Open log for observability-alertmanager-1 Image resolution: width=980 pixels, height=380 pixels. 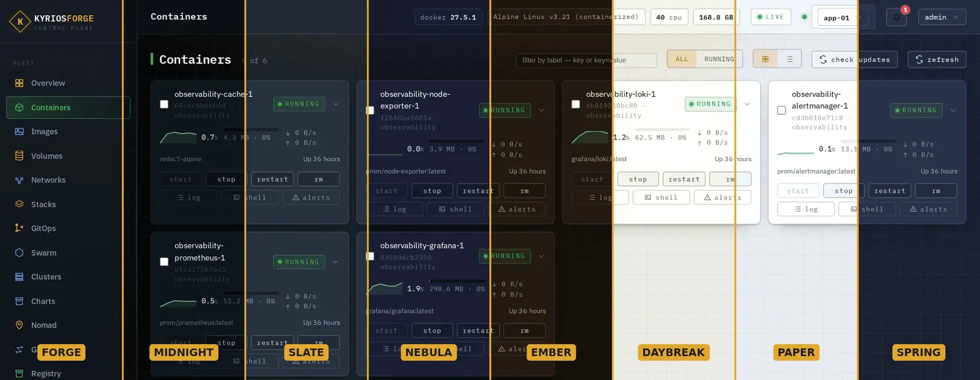806,209
